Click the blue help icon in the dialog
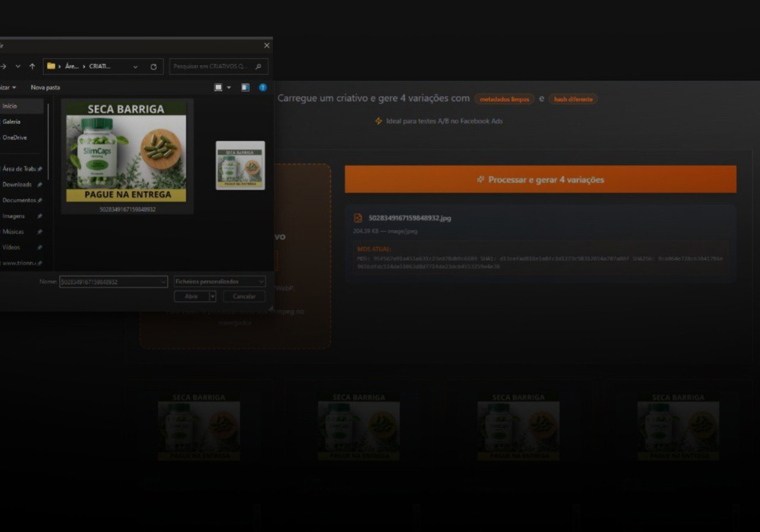Screen dimensions: 760x532 262,87
